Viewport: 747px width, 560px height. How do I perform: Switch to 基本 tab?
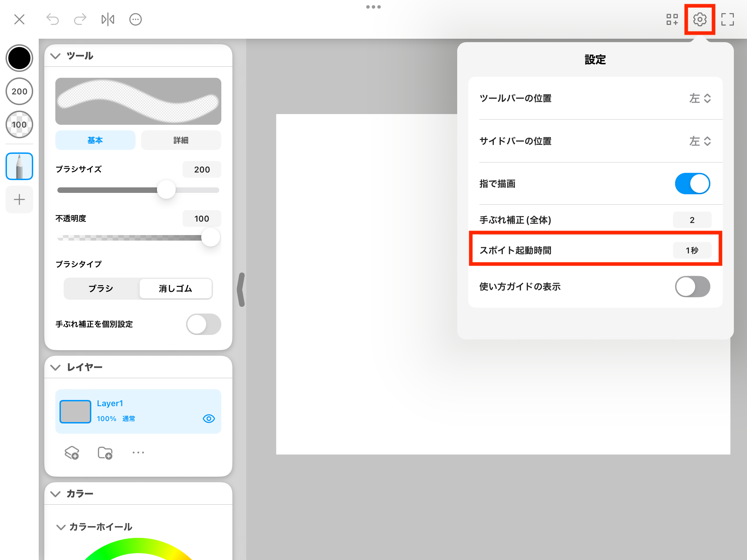(95, 140)
